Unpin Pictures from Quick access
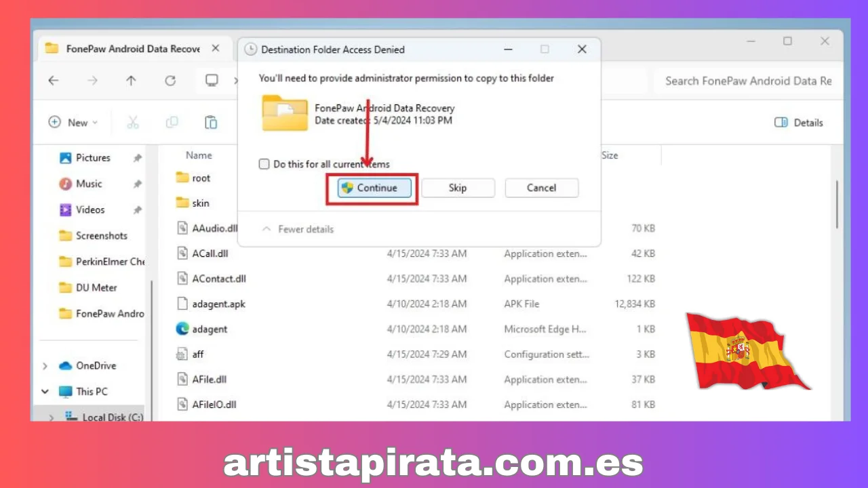 [x=137, y=157]
